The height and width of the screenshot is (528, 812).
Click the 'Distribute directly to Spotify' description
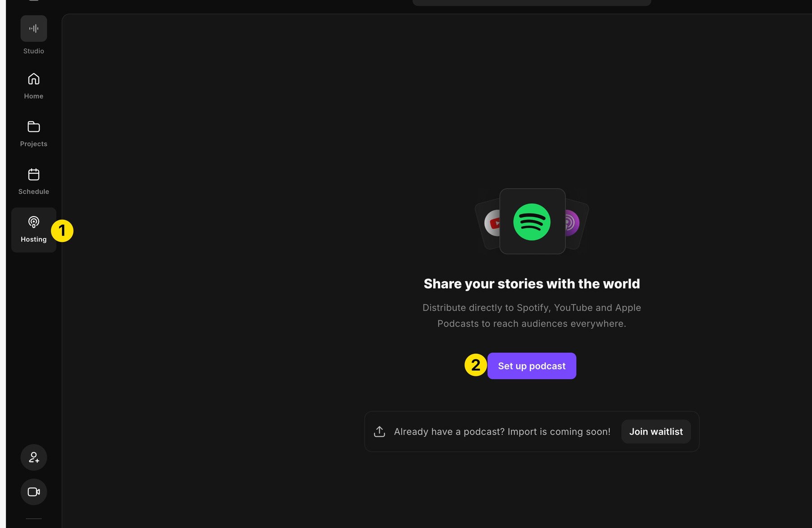(532, 315)
